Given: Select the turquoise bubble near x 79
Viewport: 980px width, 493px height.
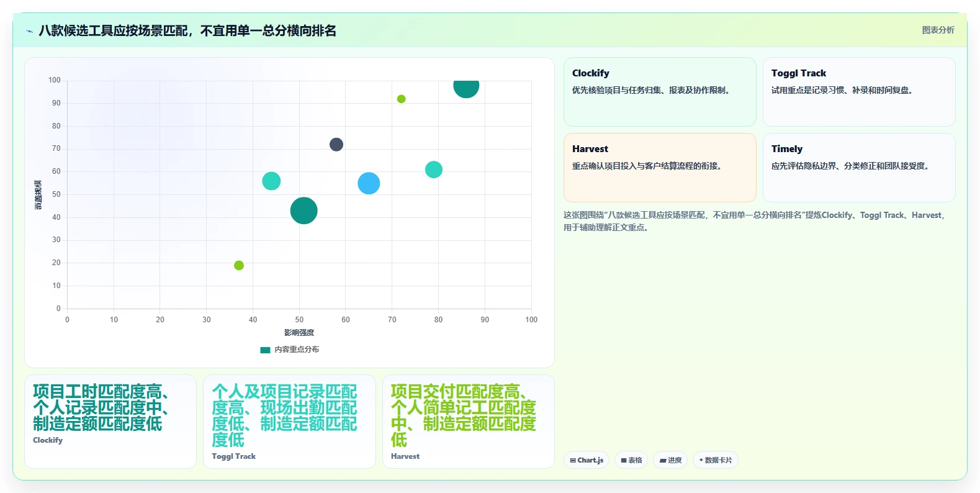Looking at the screenshot, I should tap(434, 170).
